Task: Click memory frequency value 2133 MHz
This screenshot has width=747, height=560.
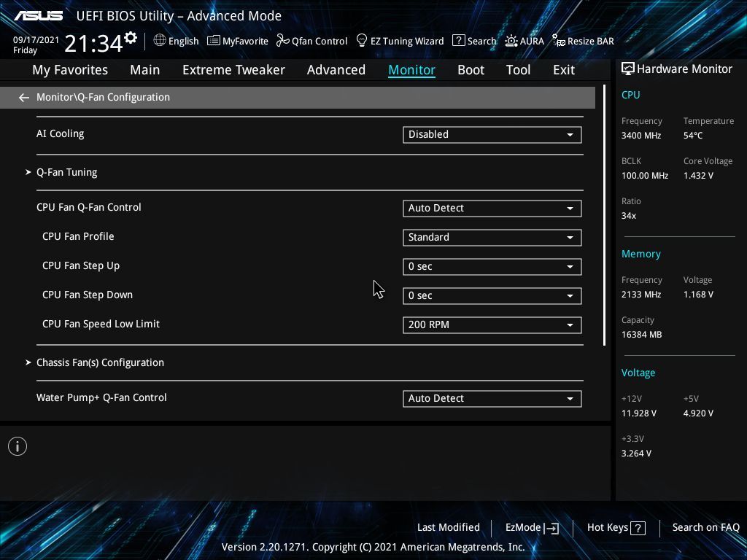Action: [640, 295]
